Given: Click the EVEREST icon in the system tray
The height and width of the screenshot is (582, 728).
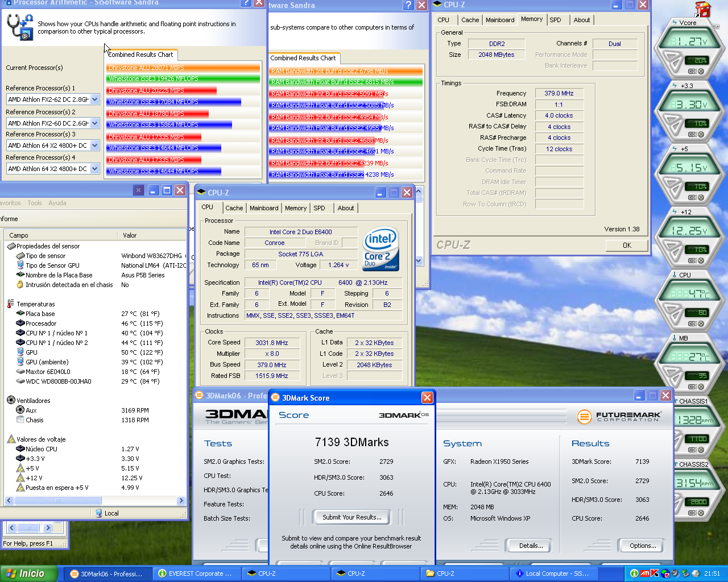Looking at the screenshot, I should 634,573.
